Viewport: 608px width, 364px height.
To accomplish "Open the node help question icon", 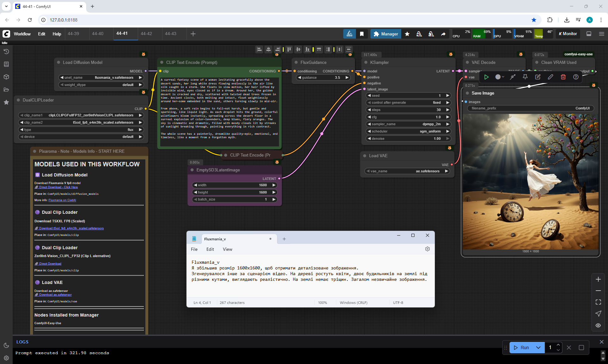I will [576, 77].
